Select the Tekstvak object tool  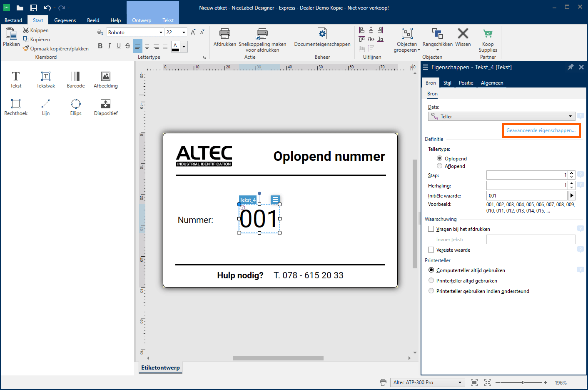tap(46, 79)
